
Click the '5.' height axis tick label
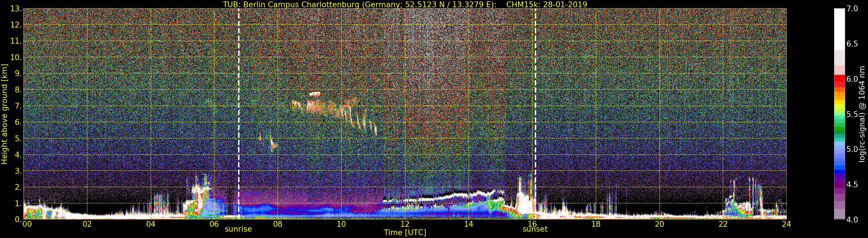pyautogui.click(x=18, y=138)
